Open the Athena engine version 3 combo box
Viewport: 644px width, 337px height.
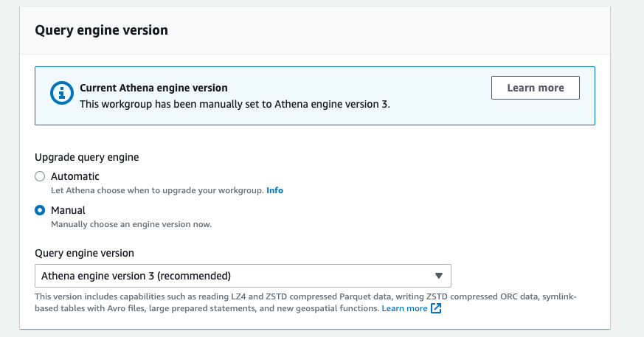(243, 276)
